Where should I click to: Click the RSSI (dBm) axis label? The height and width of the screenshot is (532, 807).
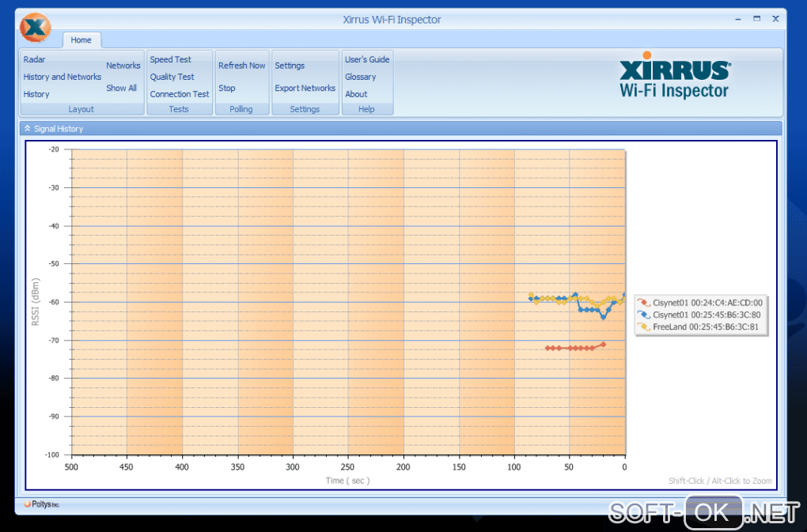tap(35, 302)
